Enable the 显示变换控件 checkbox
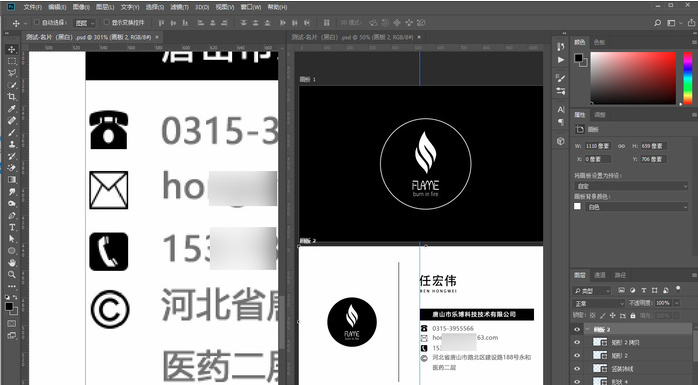 click(106, 22)
